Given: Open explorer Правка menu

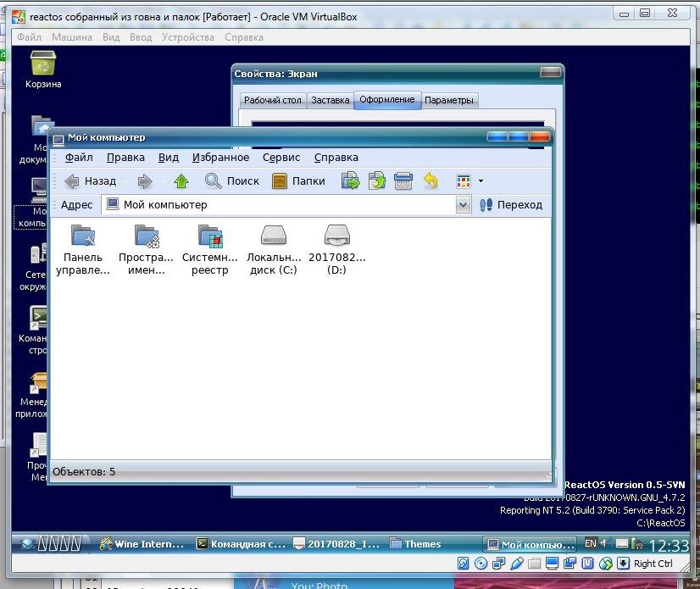Looking at the screenshot, I should pos(125,158).
